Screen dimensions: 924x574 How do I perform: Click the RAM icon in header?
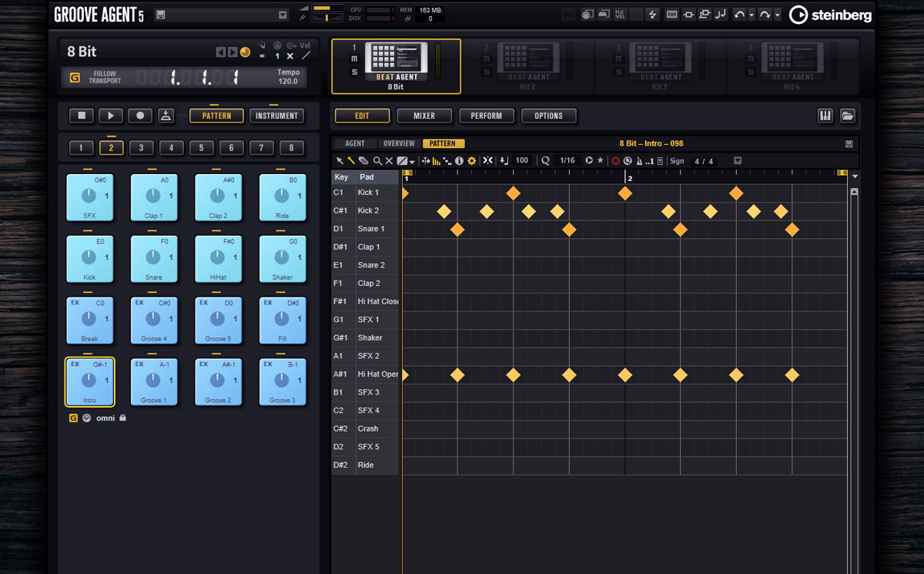tap(672, 14)
